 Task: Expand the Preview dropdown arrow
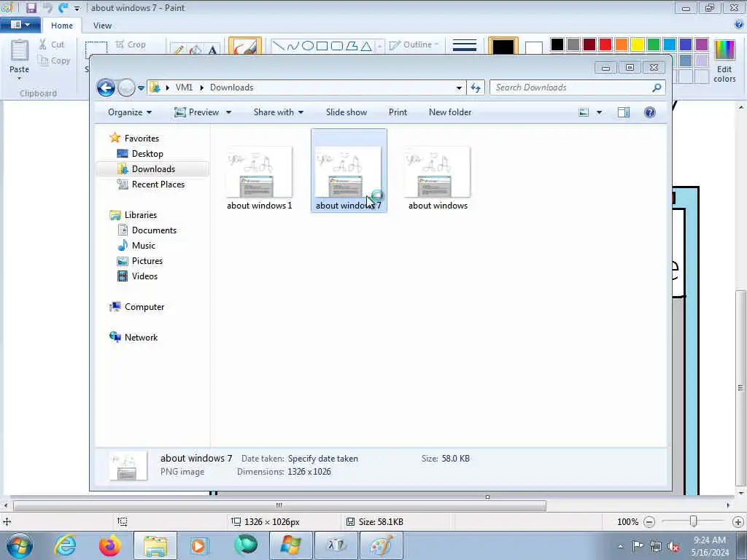[x=228, y=112]
